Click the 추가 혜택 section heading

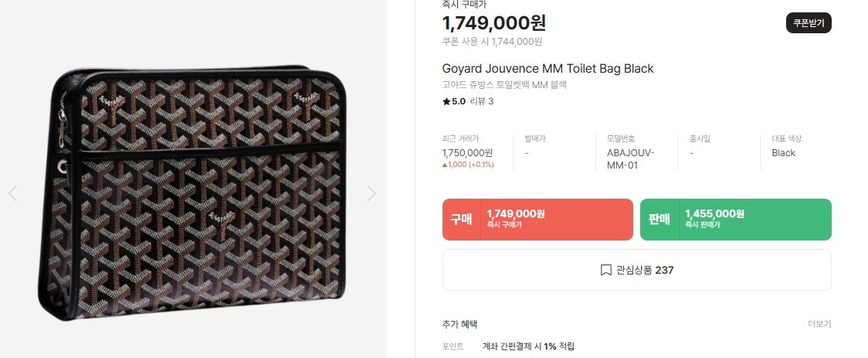click(459, 324)
